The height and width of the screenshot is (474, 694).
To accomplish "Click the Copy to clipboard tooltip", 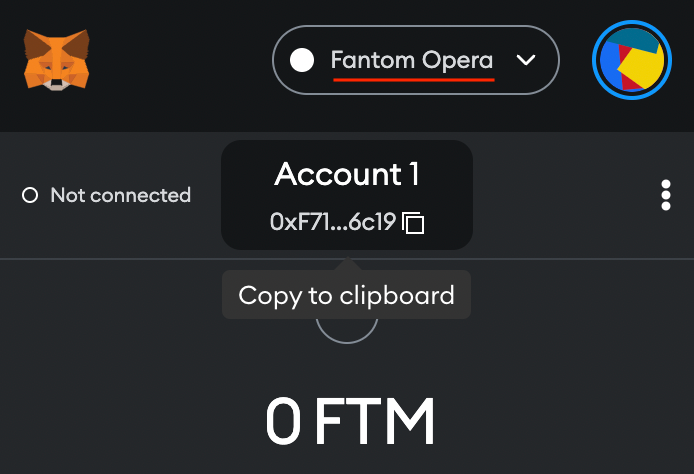I will pyautogui.click(x=347, y=295).
